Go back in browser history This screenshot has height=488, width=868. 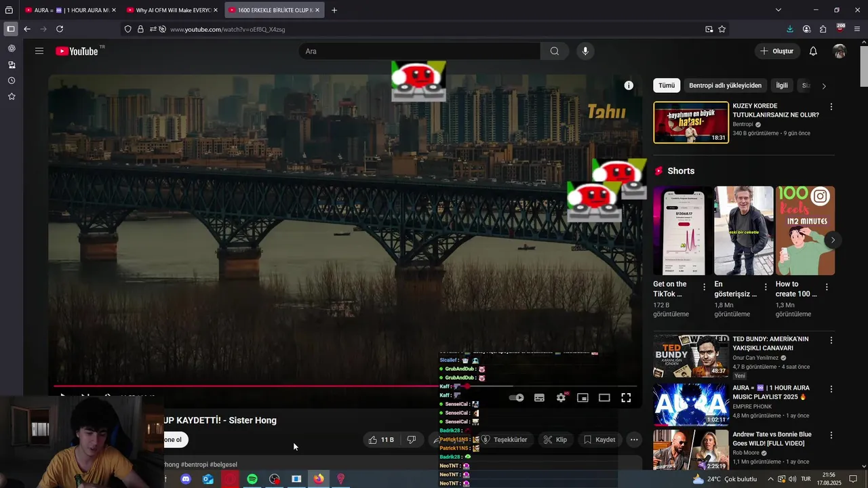pyautogui.click(x=27, y=29)
